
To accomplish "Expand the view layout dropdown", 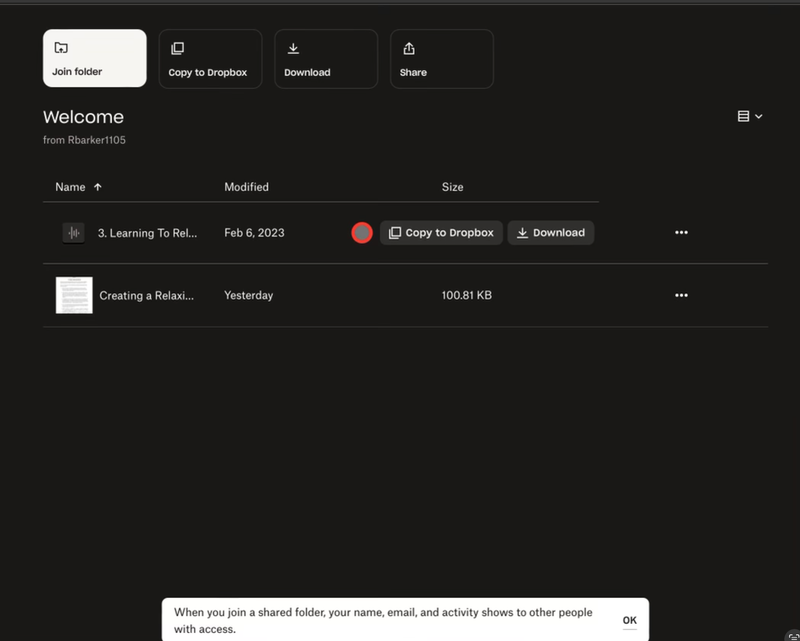I will [x=750, y=117].
